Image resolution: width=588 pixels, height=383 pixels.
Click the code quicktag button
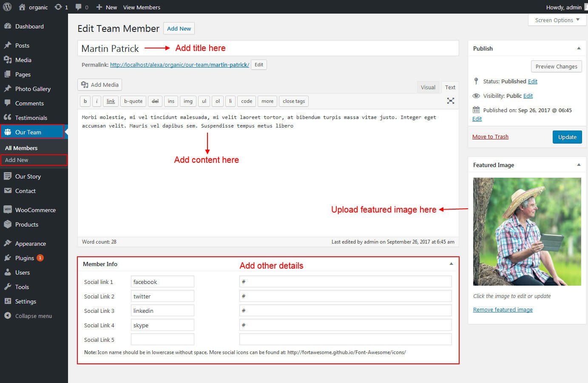pyautogui.click(x=247, y=101)
